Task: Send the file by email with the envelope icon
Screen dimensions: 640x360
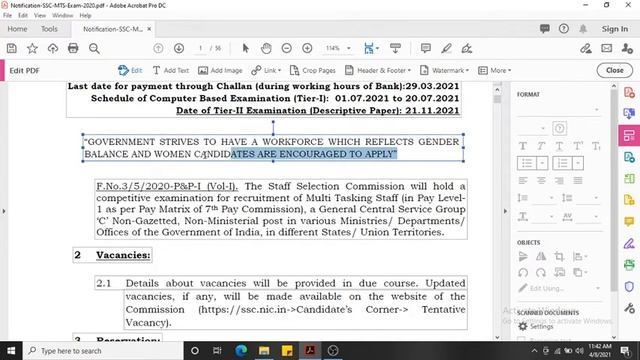Action: point(607,49)
